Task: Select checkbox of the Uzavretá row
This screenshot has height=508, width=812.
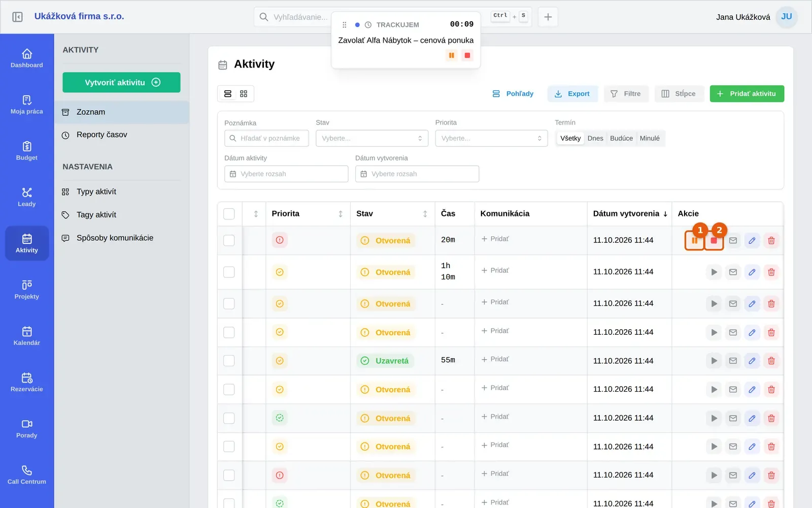Action: tap(229, 361)
